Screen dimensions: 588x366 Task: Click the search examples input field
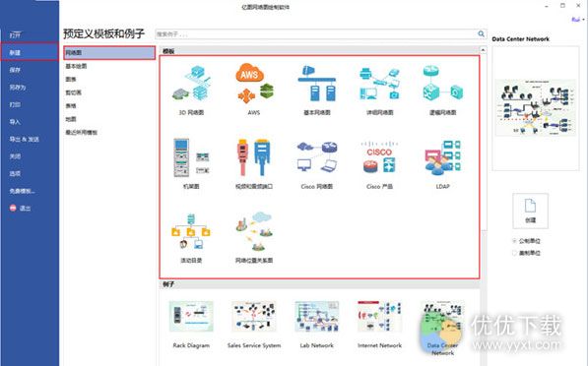click(316, 34)
